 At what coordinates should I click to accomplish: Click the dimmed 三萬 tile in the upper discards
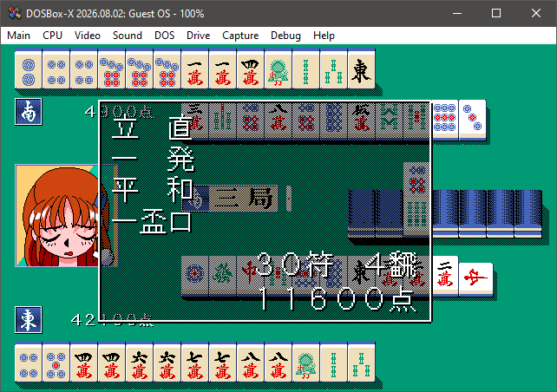pos(194,120)
